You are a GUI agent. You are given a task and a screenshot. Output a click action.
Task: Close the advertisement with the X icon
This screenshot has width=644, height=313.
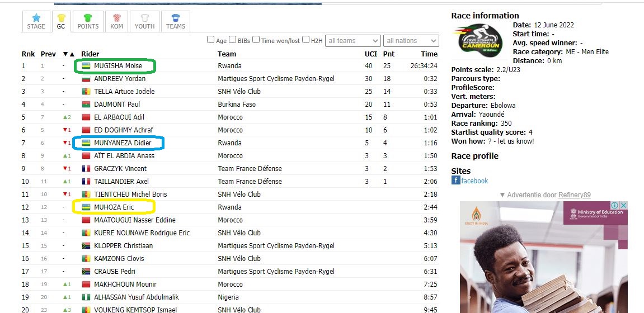click(623, 206)
